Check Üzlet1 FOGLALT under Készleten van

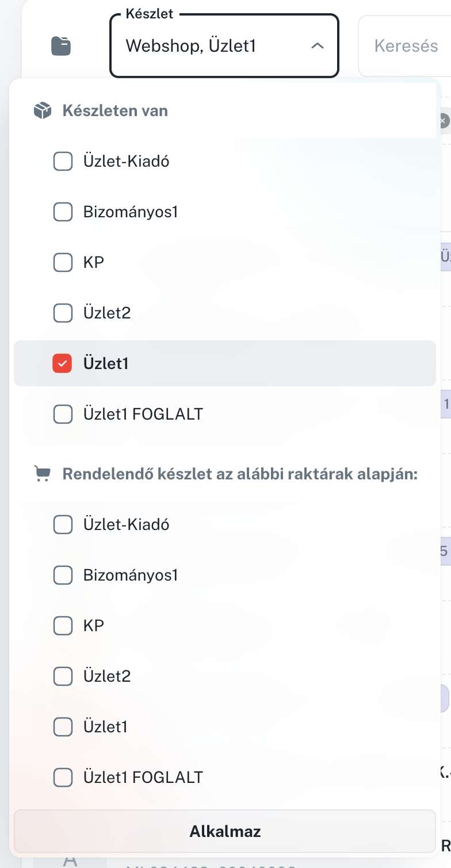click(x=63, y=414)
